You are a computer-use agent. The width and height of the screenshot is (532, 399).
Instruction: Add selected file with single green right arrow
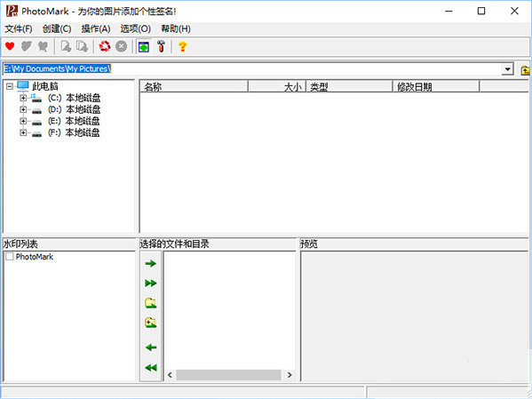(151, 264)
